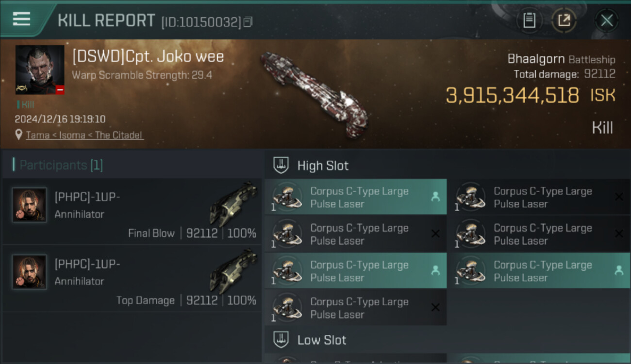Click the location pin icon beside Tama
This screenshot has height=364, width=631.
[19, 134]
